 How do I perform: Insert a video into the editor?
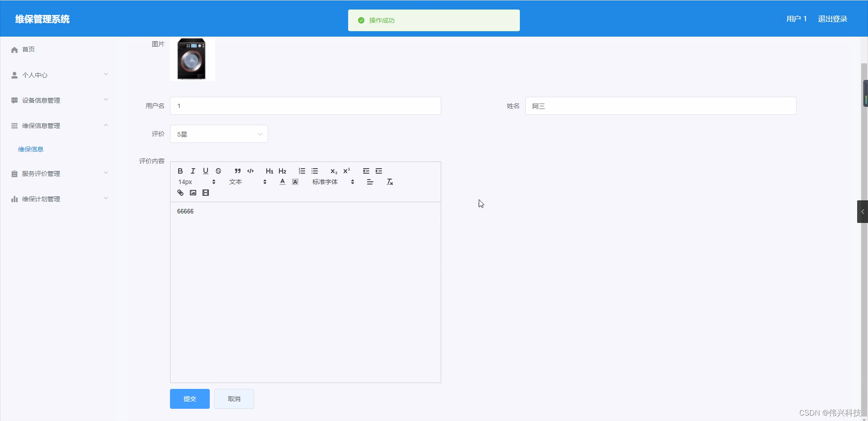click(206, 192)
